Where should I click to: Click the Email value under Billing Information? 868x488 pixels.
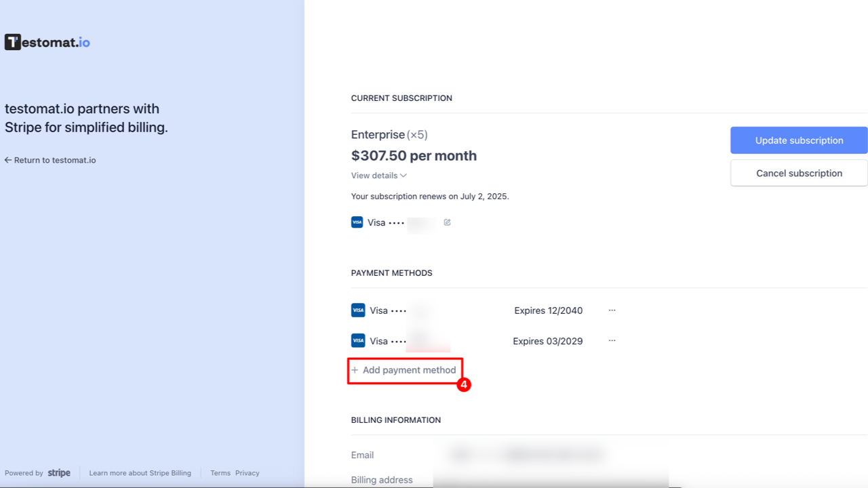pos(529,455)
